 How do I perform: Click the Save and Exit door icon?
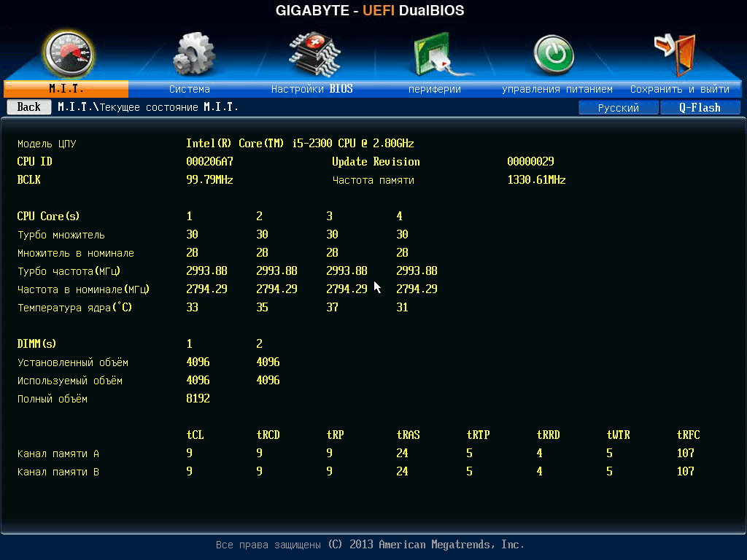(x=676, y=55)
